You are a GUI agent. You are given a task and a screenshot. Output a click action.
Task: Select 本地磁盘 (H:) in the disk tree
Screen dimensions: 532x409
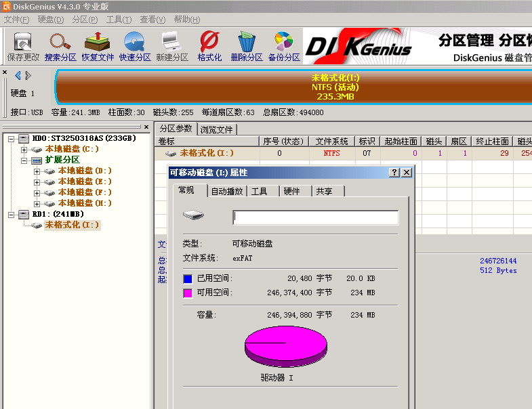pos(85,203)
